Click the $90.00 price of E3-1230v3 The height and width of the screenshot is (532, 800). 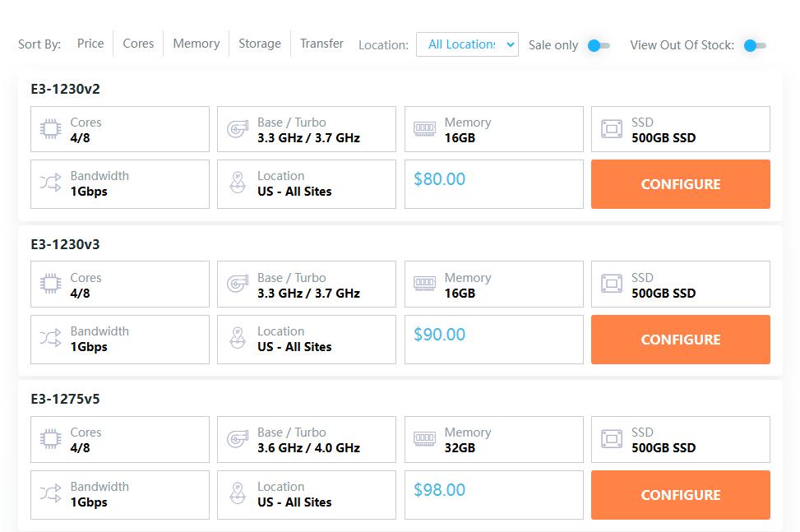(x=439, y=335)
